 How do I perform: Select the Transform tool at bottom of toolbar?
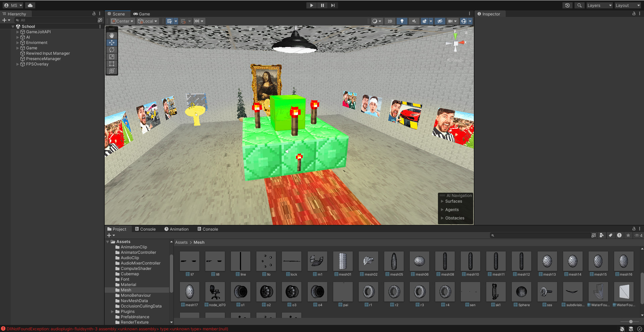[x=111, y=71]
